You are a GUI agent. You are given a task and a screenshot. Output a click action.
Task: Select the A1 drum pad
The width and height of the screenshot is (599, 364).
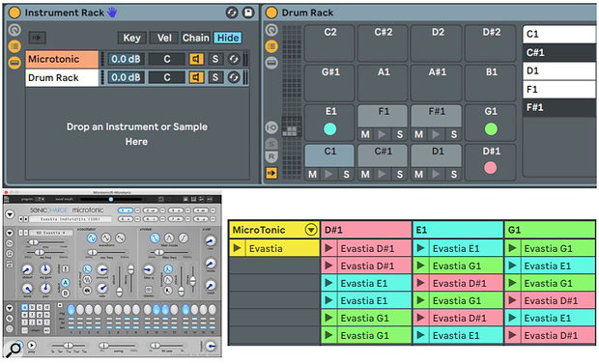point(383,82)
